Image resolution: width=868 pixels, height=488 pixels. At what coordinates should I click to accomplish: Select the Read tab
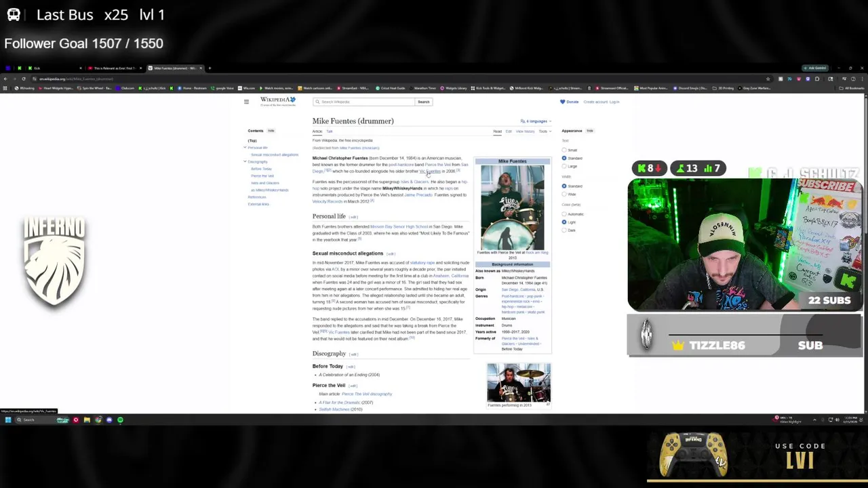click(497, 131)
